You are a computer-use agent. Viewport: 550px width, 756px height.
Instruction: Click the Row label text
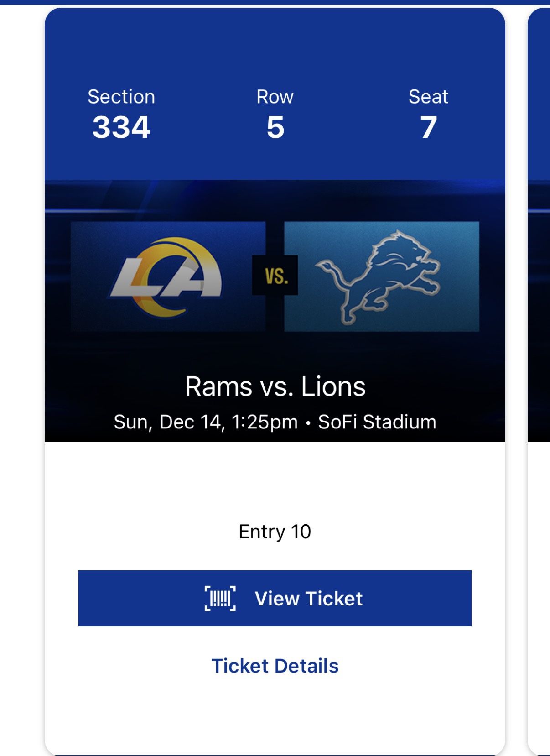click(x=275, y=97)
